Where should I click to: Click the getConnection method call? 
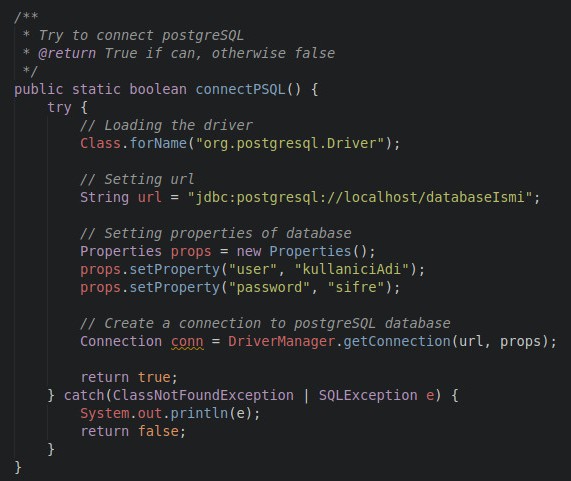pyautogui.click(x=397, y=342)
